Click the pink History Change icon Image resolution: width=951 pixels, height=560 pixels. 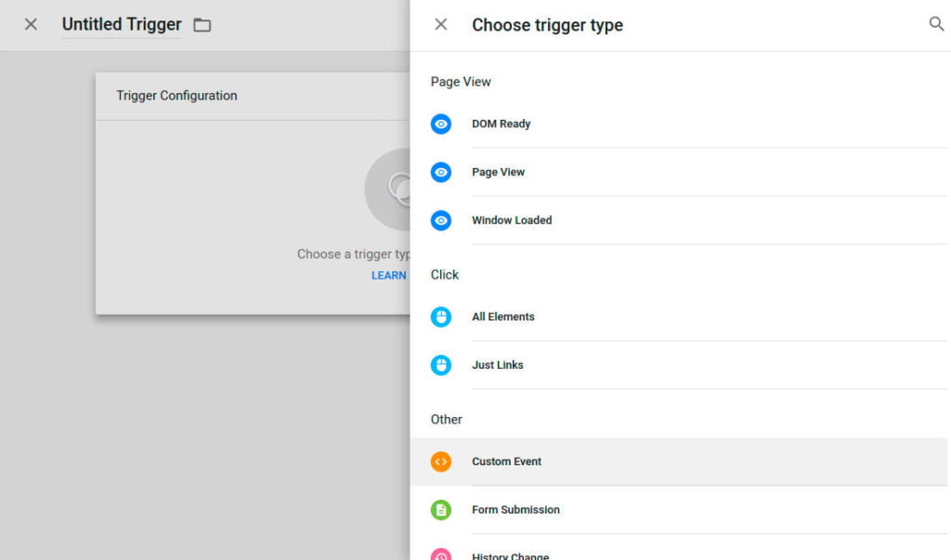[x=441, y=554]
